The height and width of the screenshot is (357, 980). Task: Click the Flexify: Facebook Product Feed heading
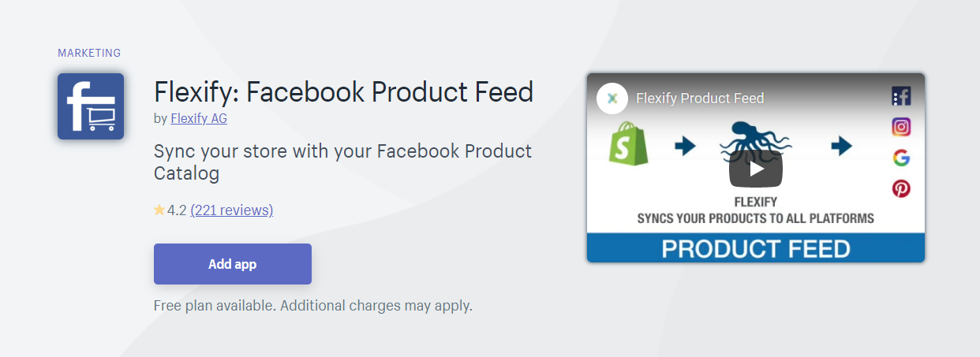tap(344, 91)
